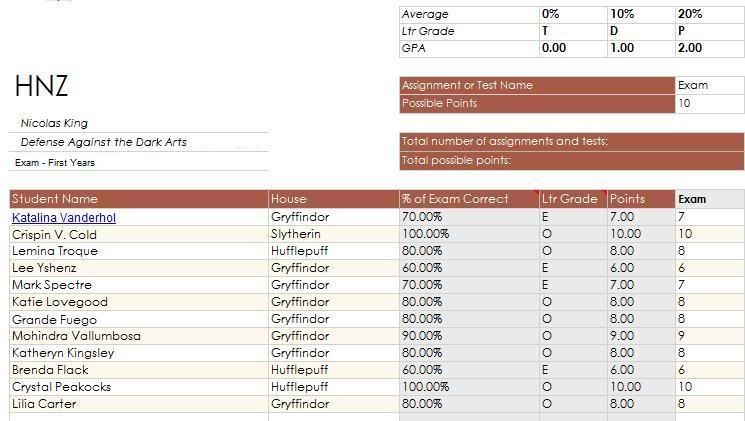The height and width of the screenshot is (421, 745).
Task: Edit Lee Yshenz's exam score 6
Action: coord(710,268)
